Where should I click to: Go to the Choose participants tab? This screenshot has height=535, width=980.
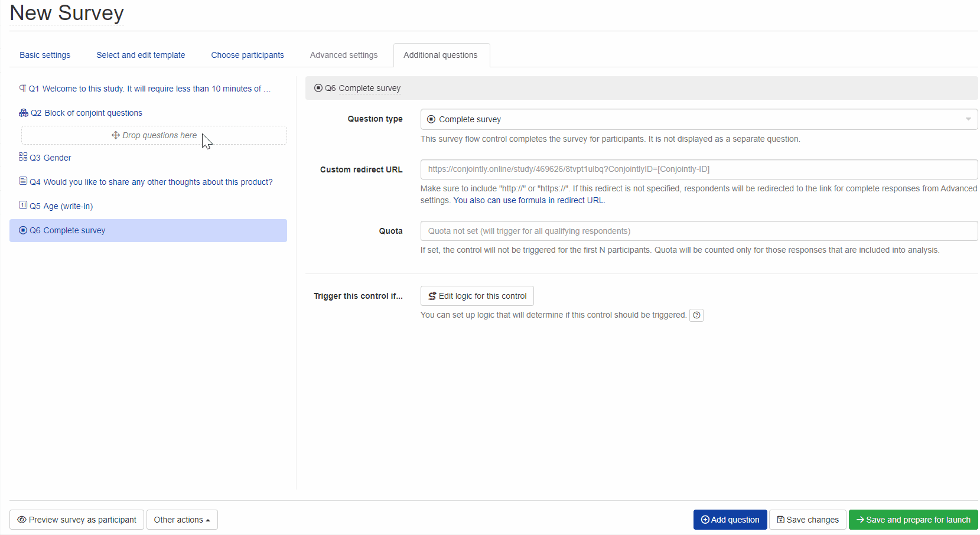point(248,55)
